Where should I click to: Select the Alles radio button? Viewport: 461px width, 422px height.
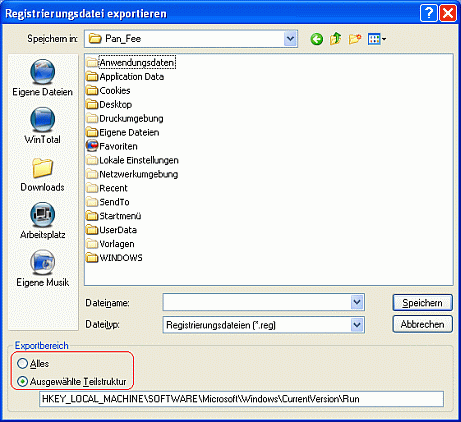[22, 363]
